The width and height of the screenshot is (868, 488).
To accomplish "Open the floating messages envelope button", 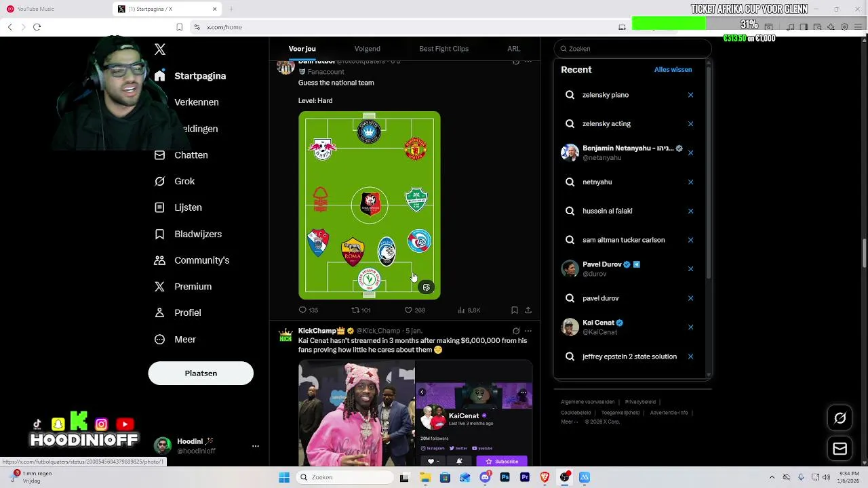I will coord(840,449).
